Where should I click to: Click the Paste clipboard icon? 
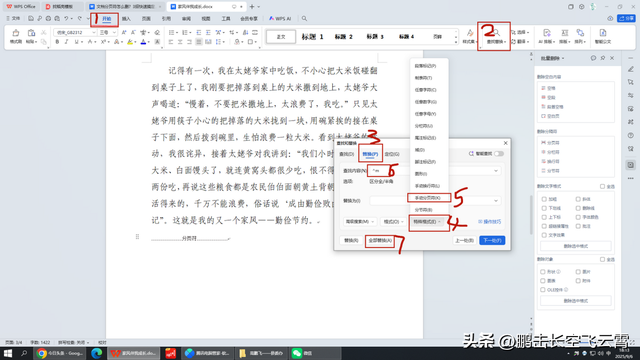tap(31, 33)
